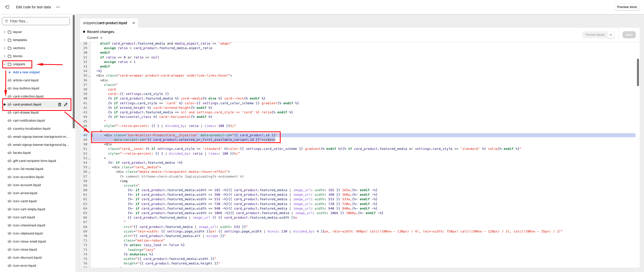Viewport: 644px width, 272px height.
Task: Collapse the snippets folder
Action: coord(5,64)
